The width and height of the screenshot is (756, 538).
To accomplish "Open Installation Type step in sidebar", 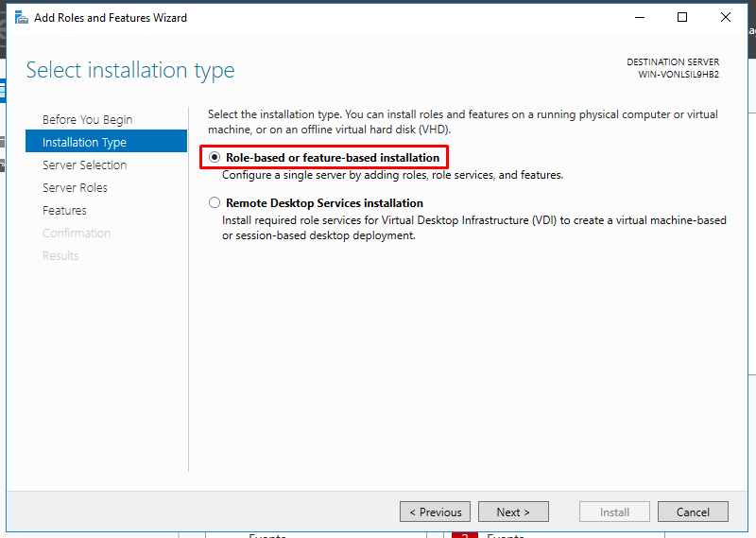I will (x=106, y=142).
